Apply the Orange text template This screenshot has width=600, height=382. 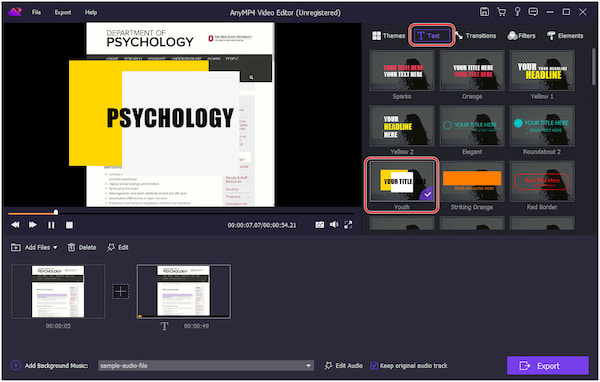(472, 71)
